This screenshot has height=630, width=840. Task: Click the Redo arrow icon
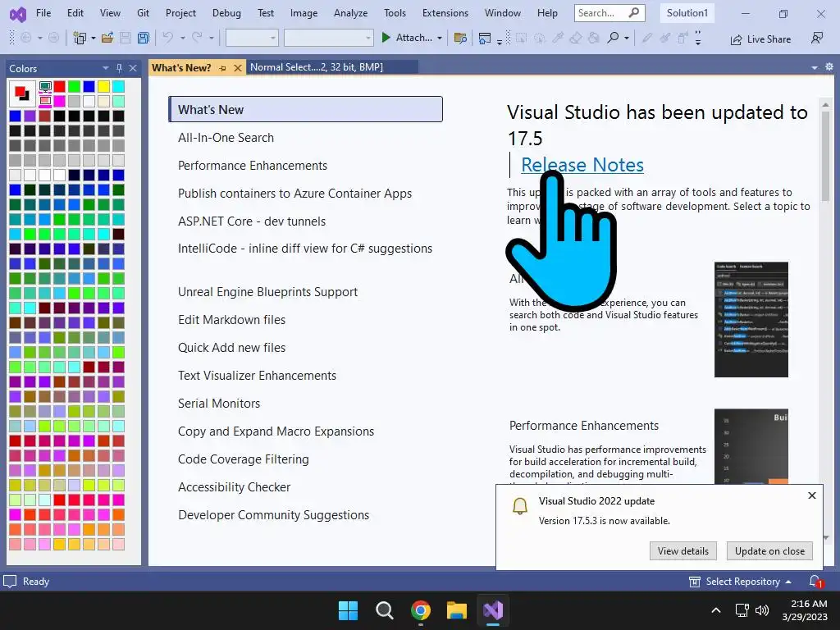(x=197, y=38)
